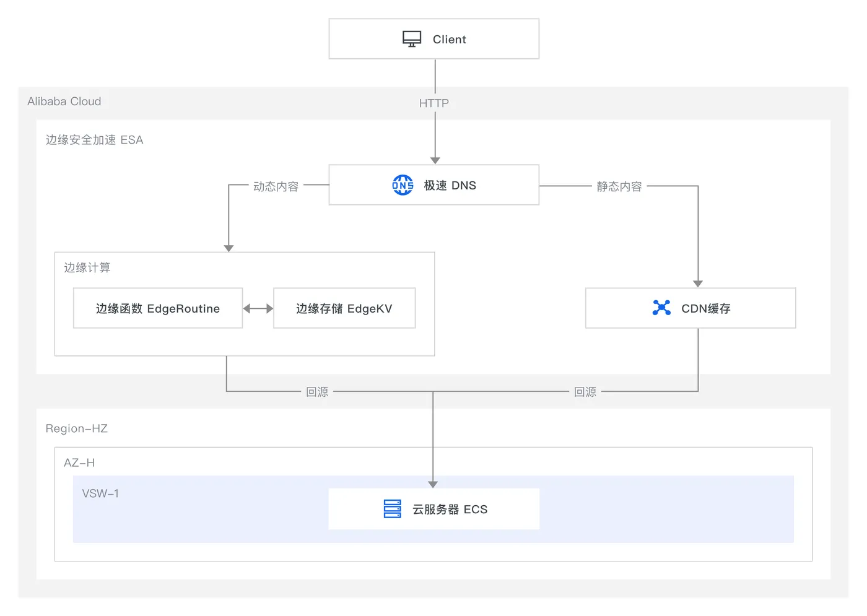Click the Client monitor icon
This screenshot has height=616, width=867.
[x=412, y=39]
